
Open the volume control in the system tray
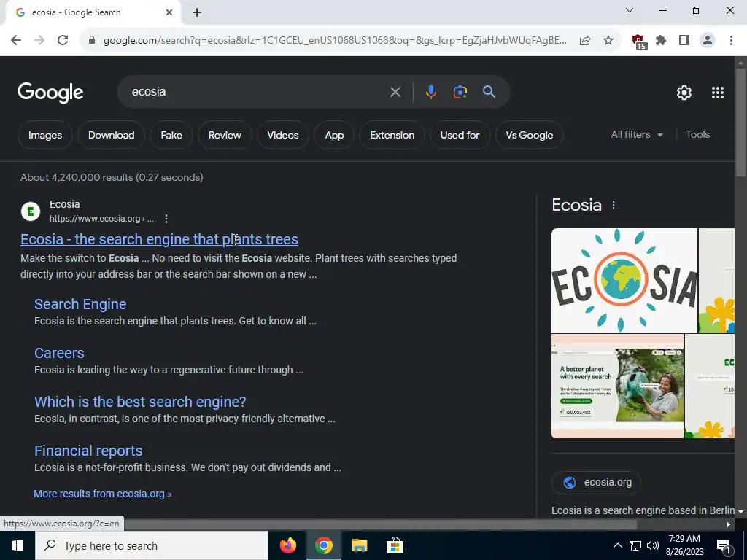coord(653,545)
